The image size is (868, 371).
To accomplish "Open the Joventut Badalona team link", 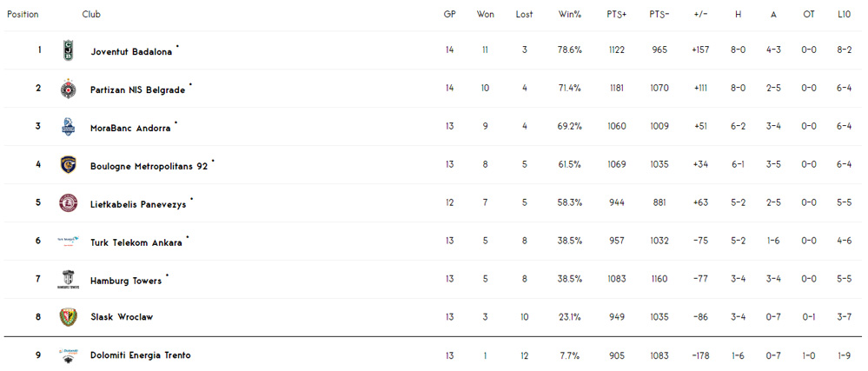I will [x=131, y=51].
